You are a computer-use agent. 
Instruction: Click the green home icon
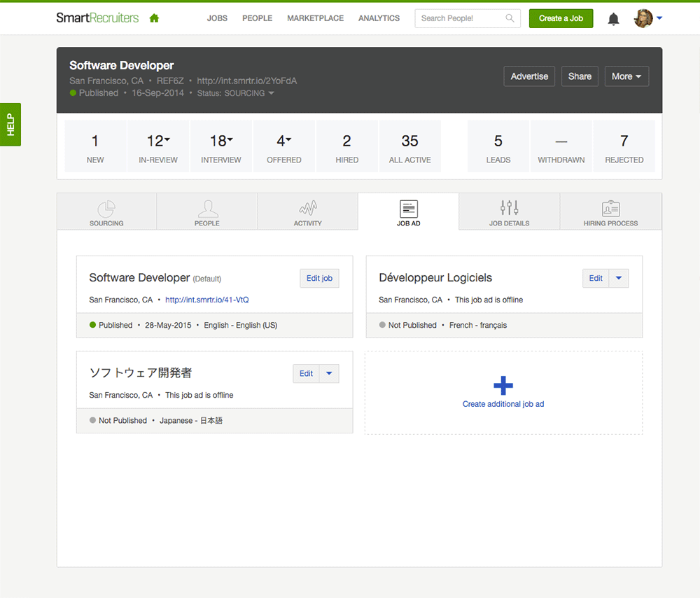point(154,18)
